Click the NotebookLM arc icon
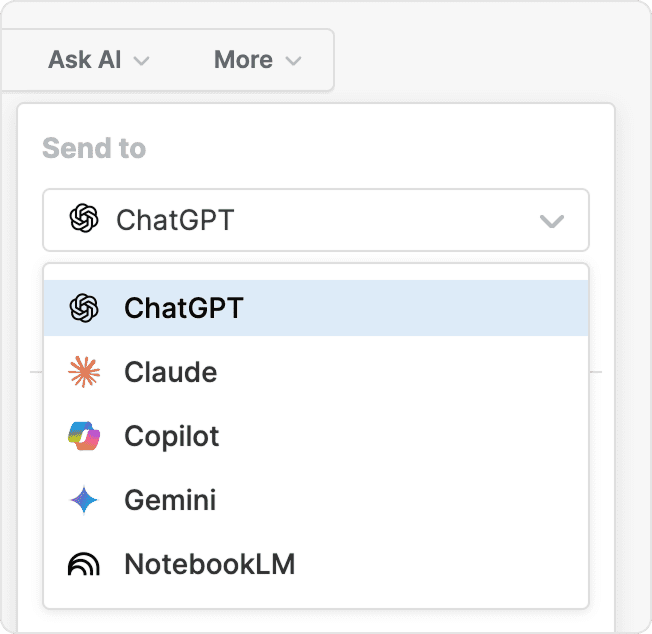652x634 pixels. [x=84, y=564]
